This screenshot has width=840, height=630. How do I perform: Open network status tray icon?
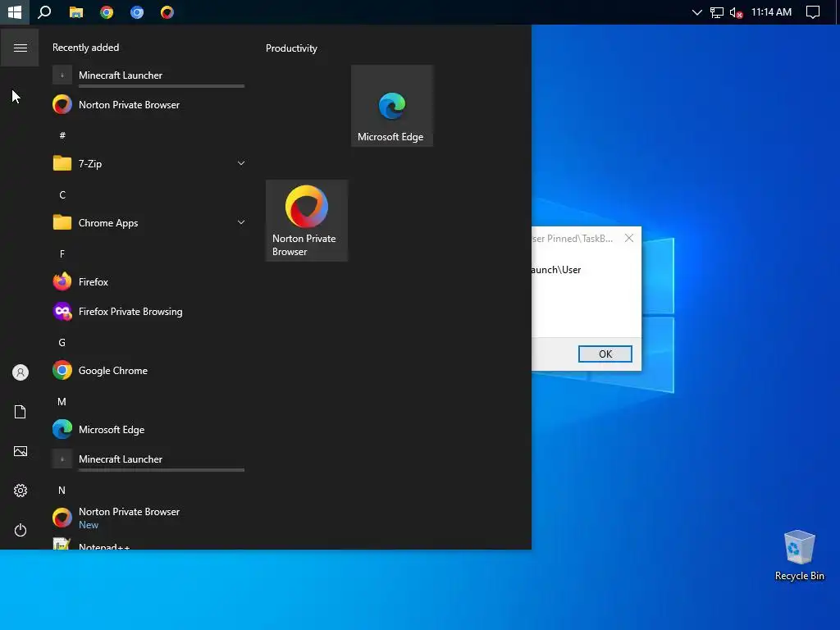[716, 12]
